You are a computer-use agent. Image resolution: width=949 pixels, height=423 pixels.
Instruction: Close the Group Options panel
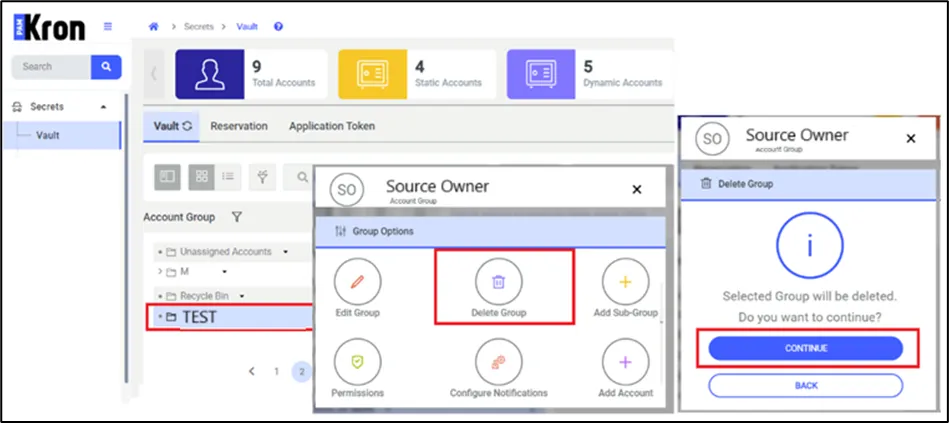click(x=637, y=190)
